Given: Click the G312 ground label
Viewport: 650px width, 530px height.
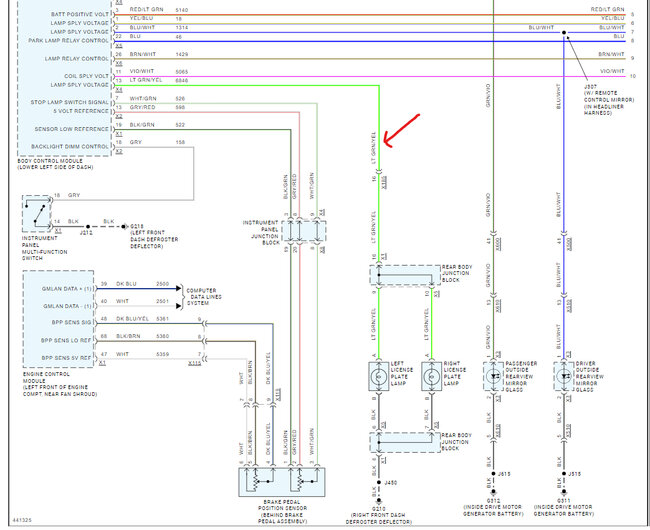Looking at the screenshot, I should pyautogui.click(x=493, y=500).
